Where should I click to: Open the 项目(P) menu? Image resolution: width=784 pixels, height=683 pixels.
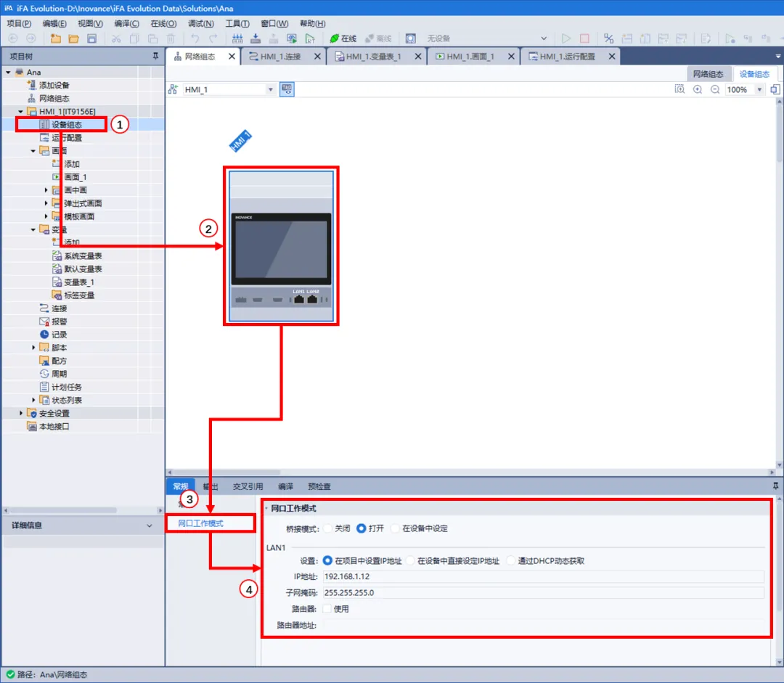click(x=19, y=23)
